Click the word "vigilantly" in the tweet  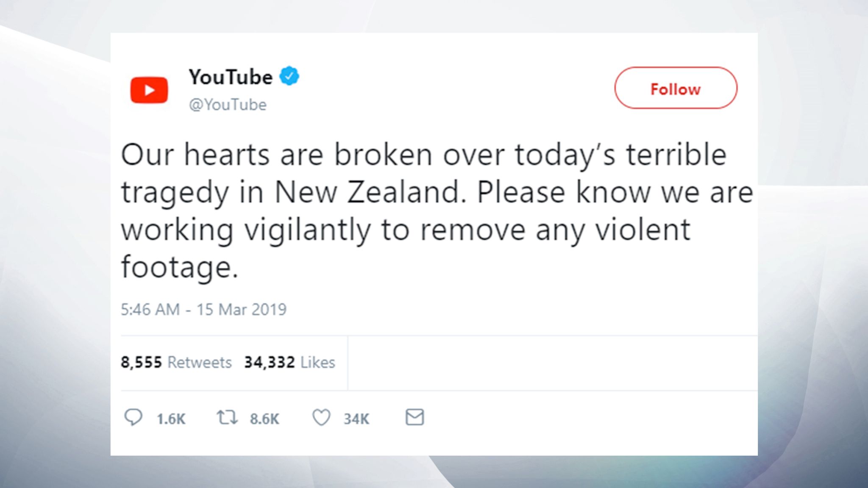(307, 230)
